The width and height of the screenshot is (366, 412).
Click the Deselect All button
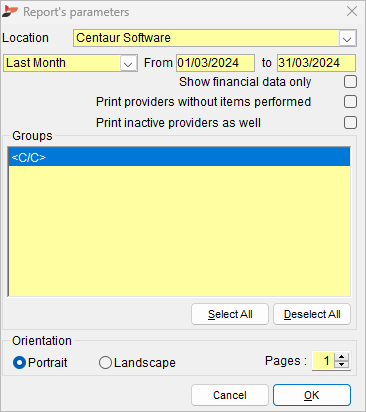click(x=312, y=314)
